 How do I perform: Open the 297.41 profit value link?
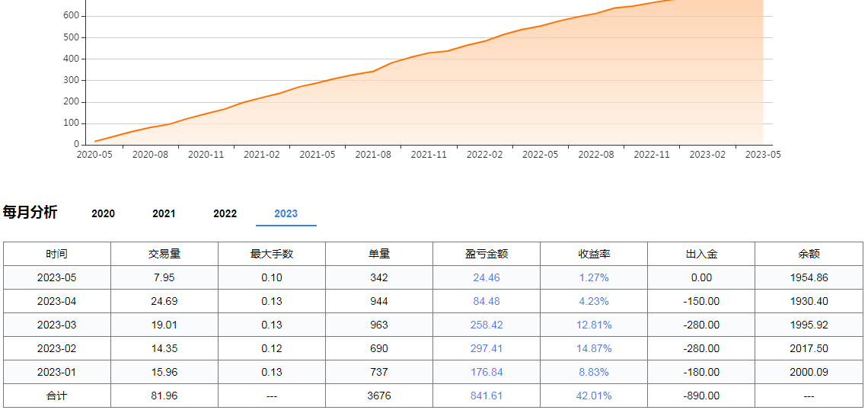coord(487,349)
